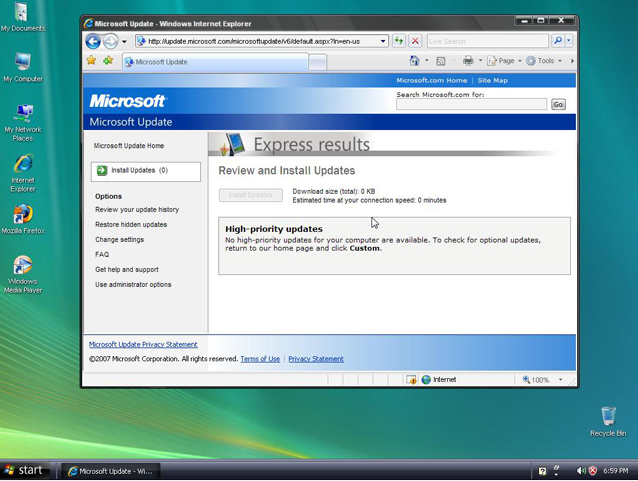The image size is (638, 481).
Task: Open Favorites Center star icon
Action: click(x=92, y=61)
